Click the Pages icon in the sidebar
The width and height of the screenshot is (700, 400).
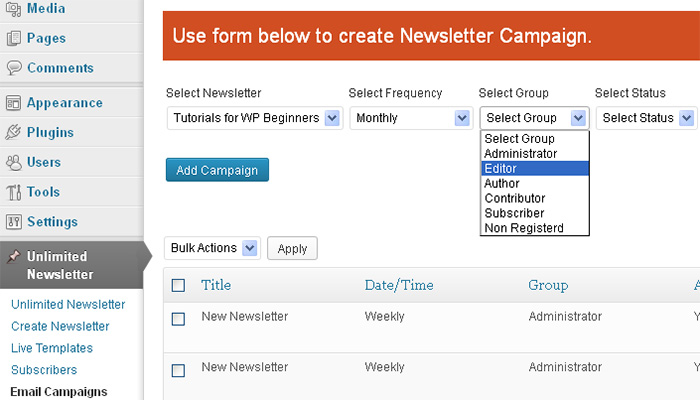click(13, 38)
